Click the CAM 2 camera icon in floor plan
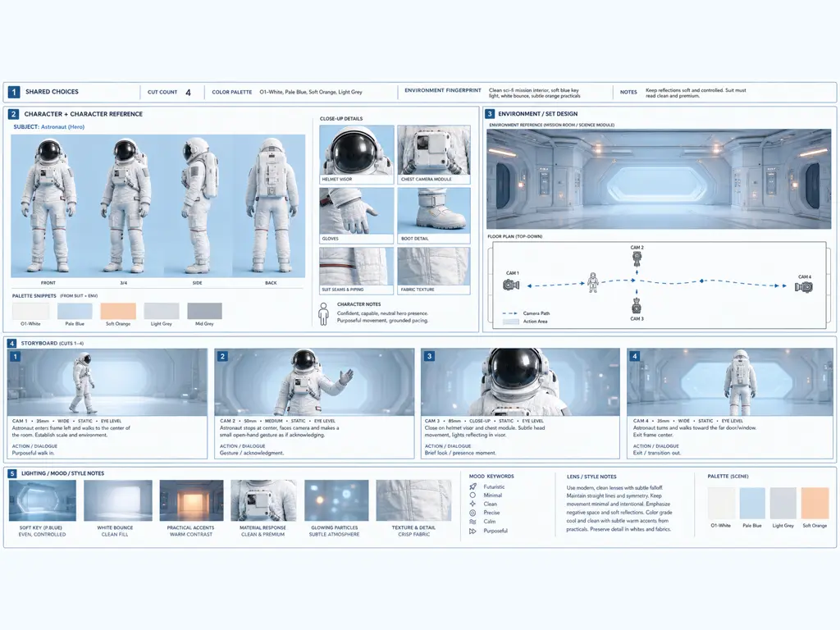The width and height of the screenshot is (840, 630). pyautogui.click(x=637, y=259)
